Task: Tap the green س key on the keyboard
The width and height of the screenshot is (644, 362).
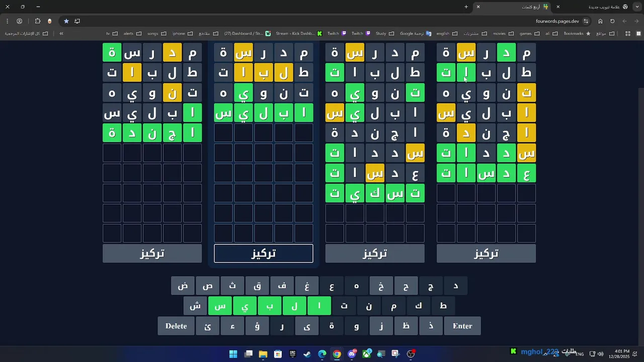Action: coord(220,306)
